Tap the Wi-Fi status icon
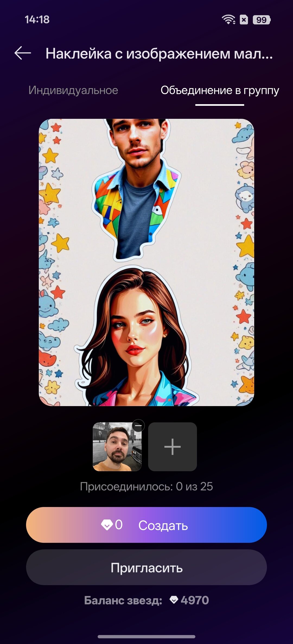 228,20
